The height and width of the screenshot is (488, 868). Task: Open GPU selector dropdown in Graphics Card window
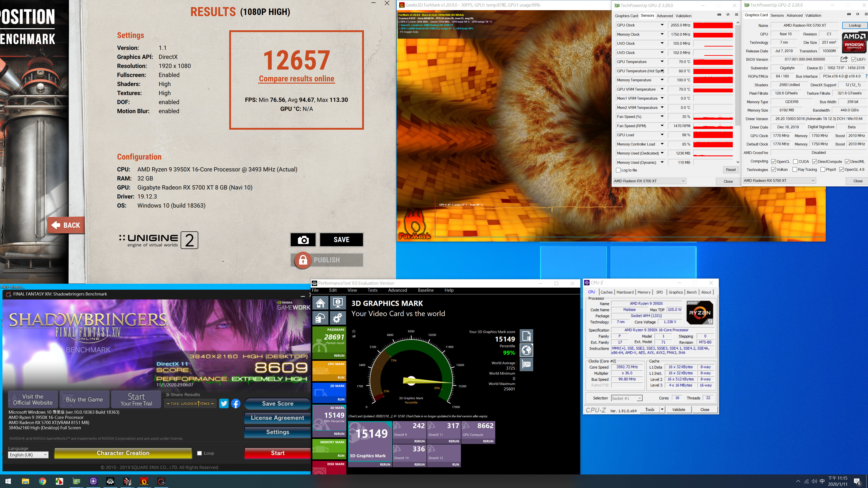[x=779, y=181]
